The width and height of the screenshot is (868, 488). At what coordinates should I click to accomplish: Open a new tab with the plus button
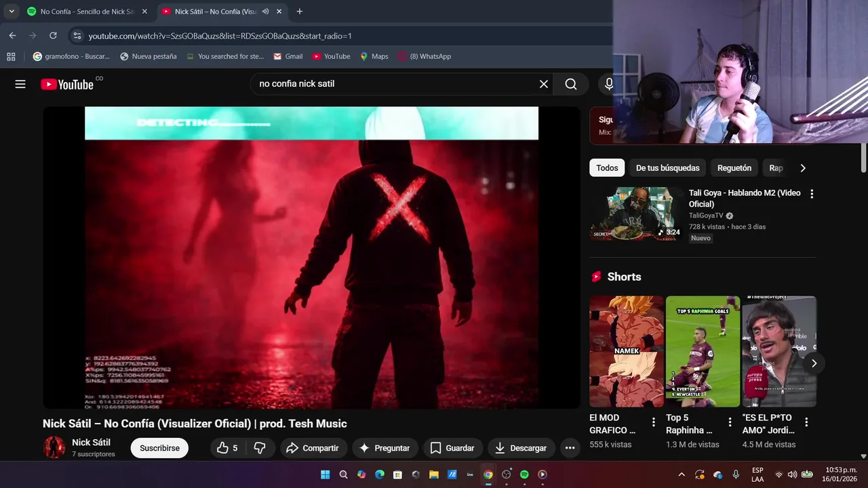pyautogui.click(x=300, y=12)
